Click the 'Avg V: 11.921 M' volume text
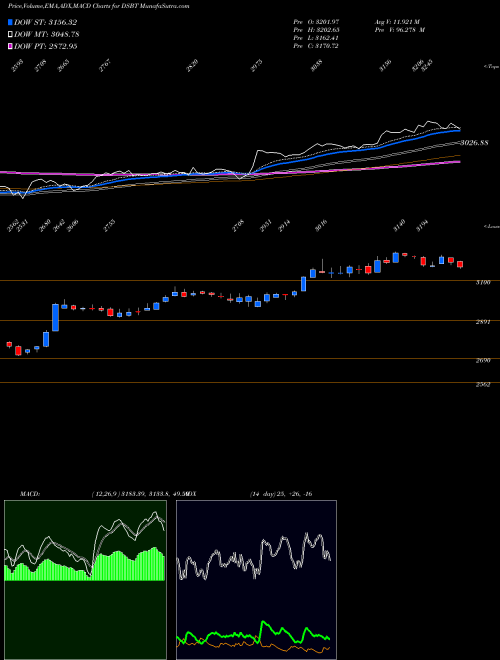This screenshot has width=500, height=660. coord(397,22)
